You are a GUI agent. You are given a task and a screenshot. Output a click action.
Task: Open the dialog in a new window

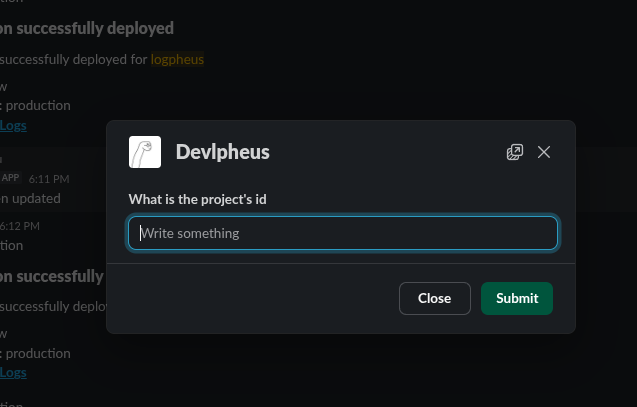515,152
